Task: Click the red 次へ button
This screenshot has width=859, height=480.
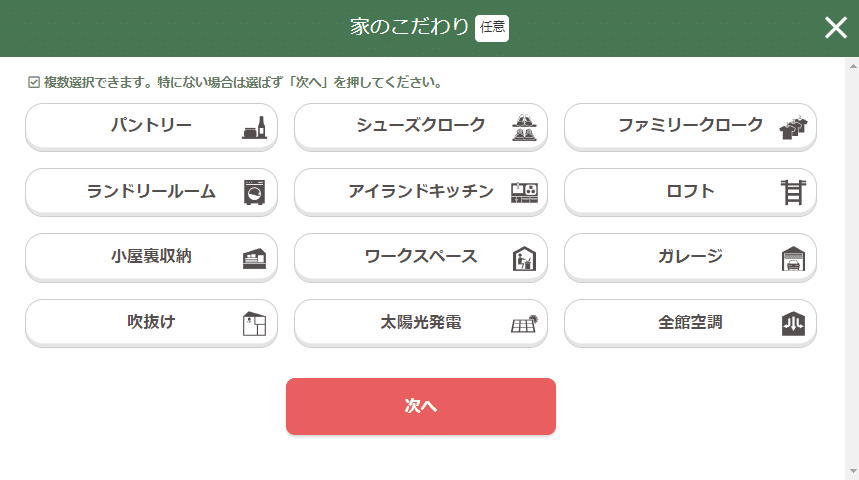Action: tap(421, 406)
